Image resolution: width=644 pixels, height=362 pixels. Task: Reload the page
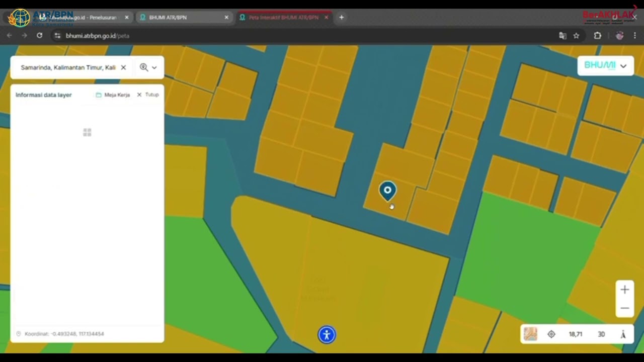(x=39, y=36)
